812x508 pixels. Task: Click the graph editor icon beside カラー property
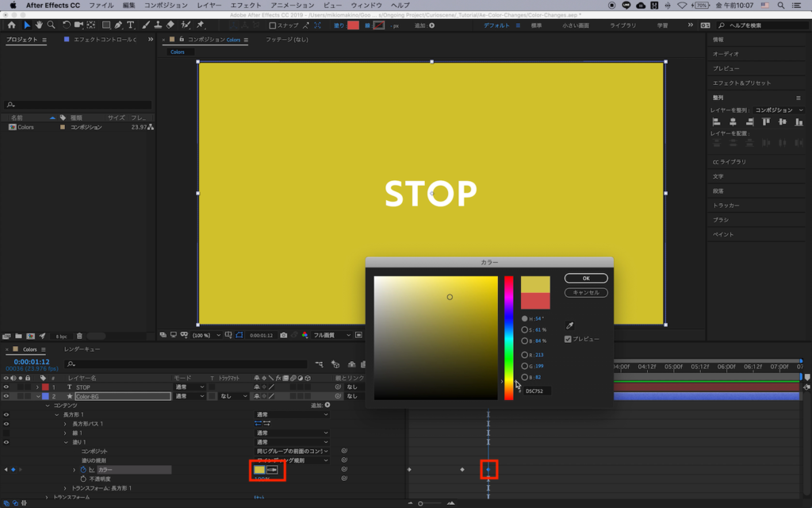(x=92, y=470)
